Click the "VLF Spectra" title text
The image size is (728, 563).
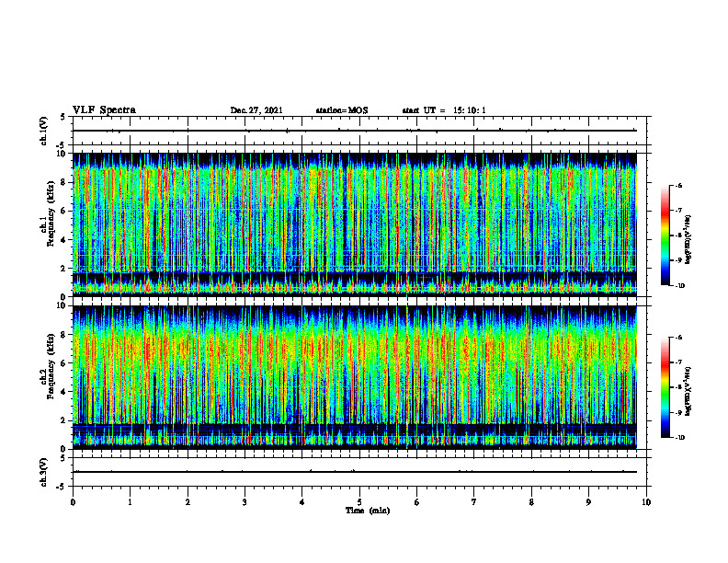(x=104, y=110)
